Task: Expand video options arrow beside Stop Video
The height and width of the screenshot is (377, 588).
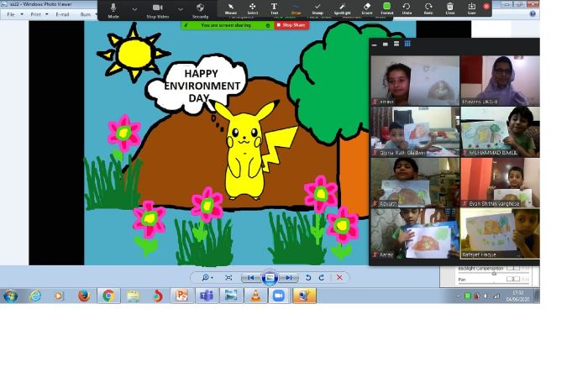Action: (181, 9)
